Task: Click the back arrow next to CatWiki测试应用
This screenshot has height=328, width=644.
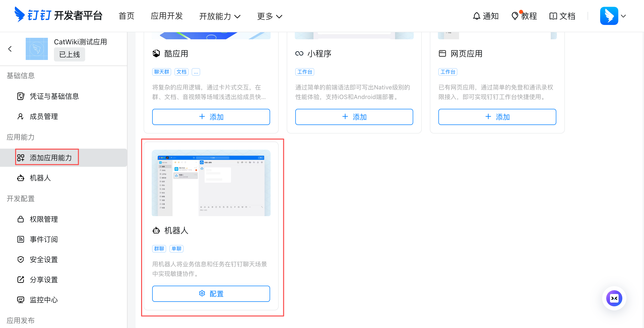Action: coord(10,49)
